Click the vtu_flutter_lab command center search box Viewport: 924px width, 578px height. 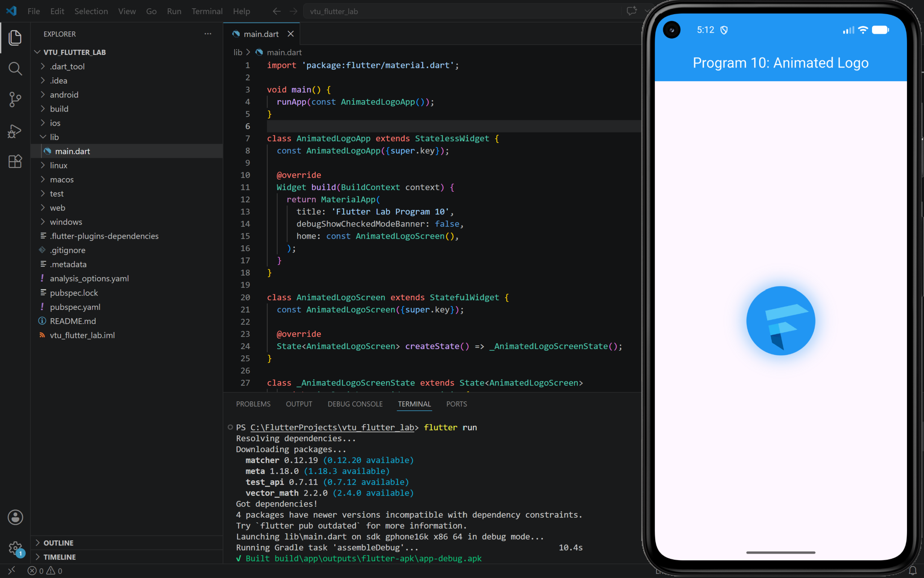[462, 12]
